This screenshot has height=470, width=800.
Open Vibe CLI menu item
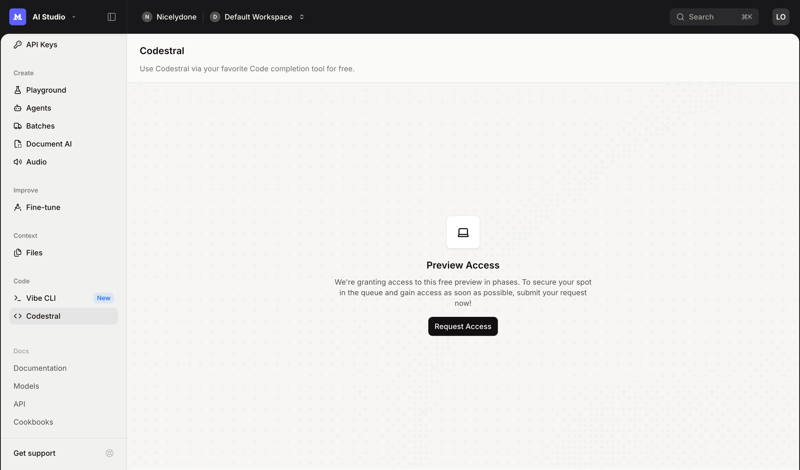[41, 298]
